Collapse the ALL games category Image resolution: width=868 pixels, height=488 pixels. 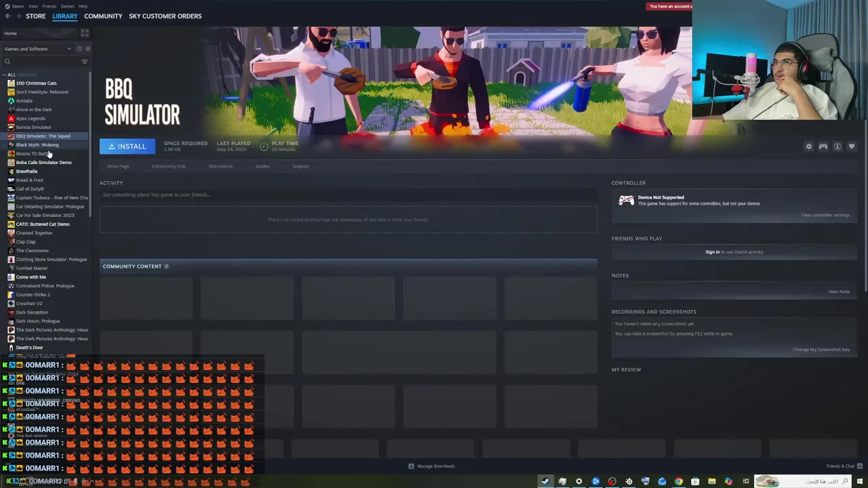coord(4,75)
